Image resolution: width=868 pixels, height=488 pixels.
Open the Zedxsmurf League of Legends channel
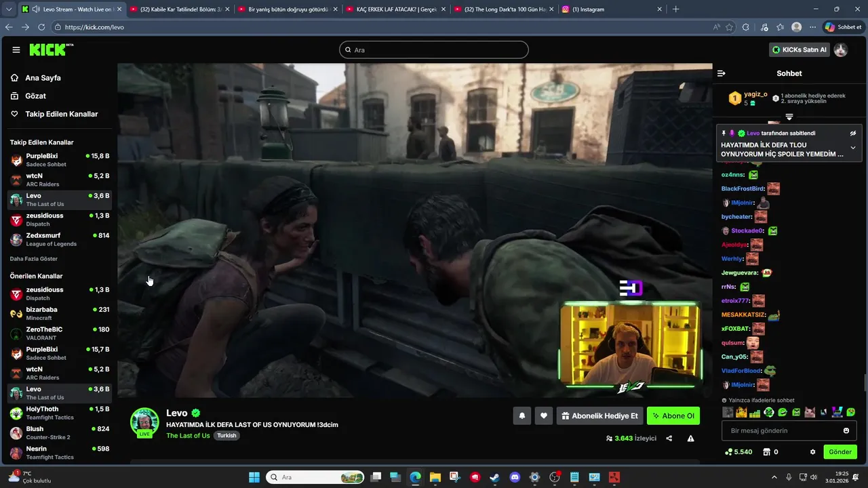click(60, 239)
